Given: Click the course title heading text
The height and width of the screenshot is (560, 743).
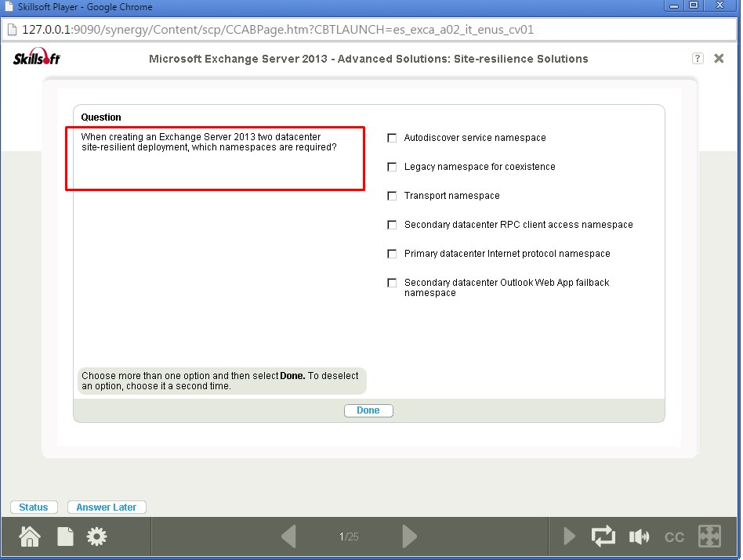Looking at the screenshot, I should click(x=368, y=59).
